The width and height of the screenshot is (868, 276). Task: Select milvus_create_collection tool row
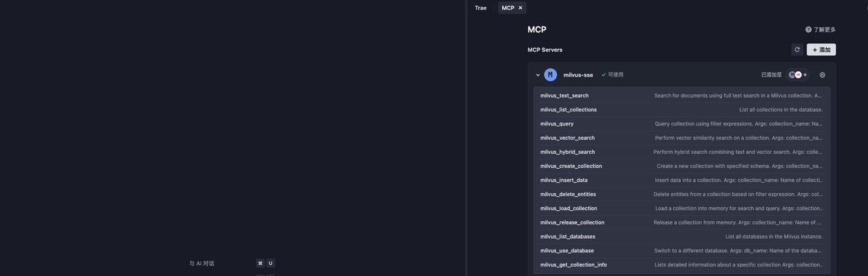coord(682,166)
